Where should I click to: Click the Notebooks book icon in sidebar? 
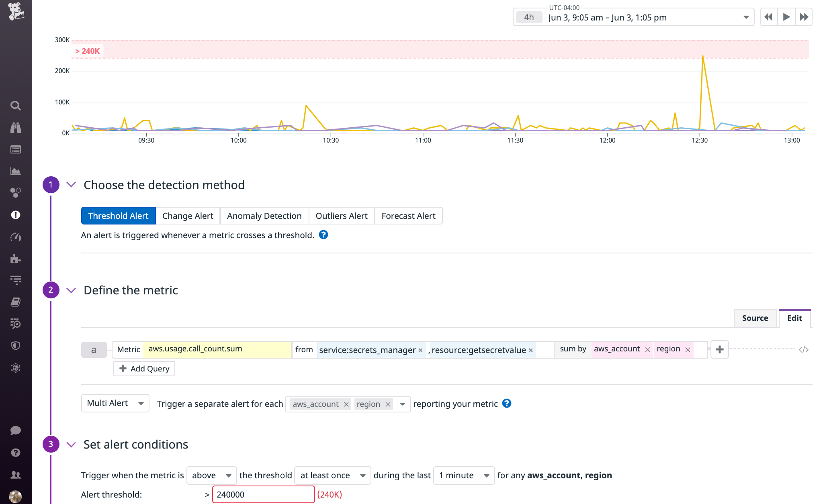click(16, 302)
